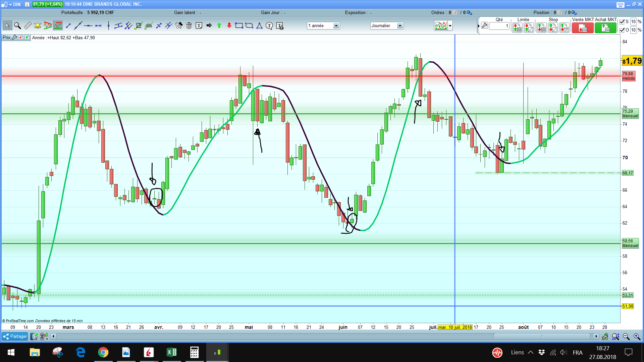Open the Prix wrench settings
The height and width of the screenshot is (362, 644).
pyautogui.click(x=14, y=38)
